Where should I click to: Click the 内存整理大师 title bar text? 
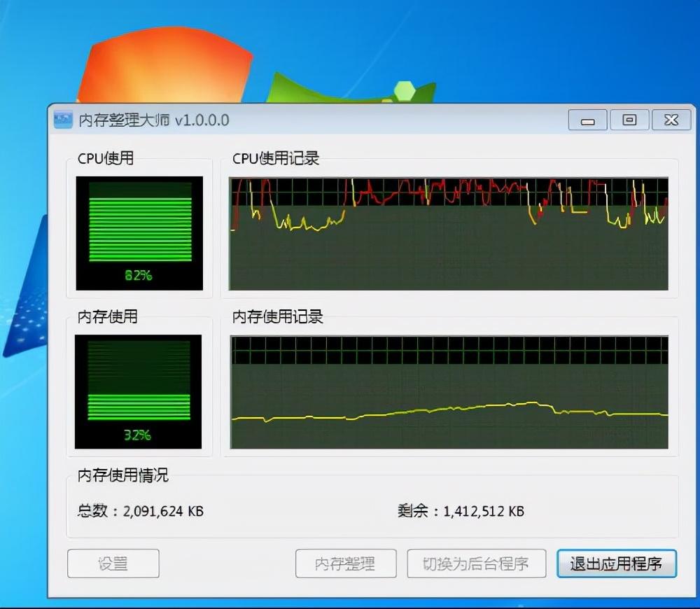[x=126, y=120]
